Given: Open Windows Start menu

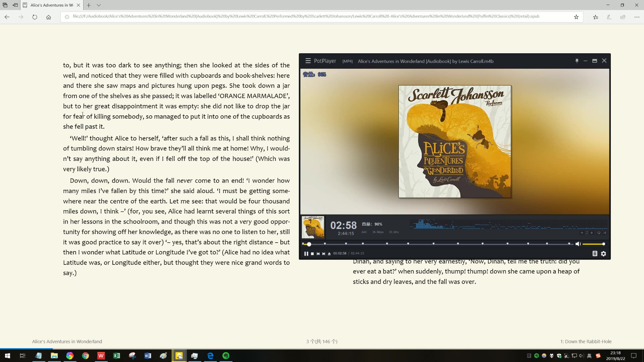Looking at the screenshot, I should 7,356.
